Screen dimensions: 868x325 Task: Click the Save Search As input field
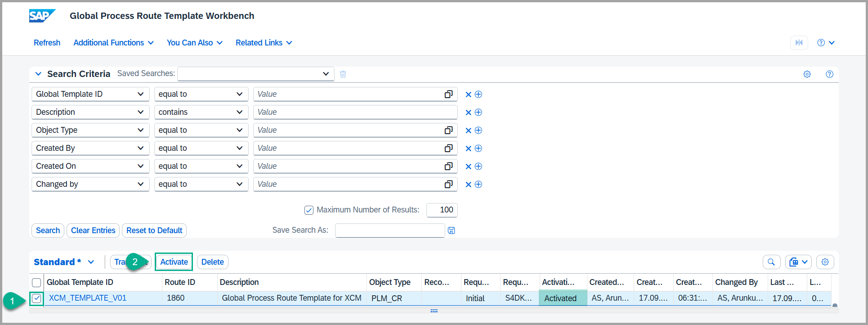pos(389,230)
